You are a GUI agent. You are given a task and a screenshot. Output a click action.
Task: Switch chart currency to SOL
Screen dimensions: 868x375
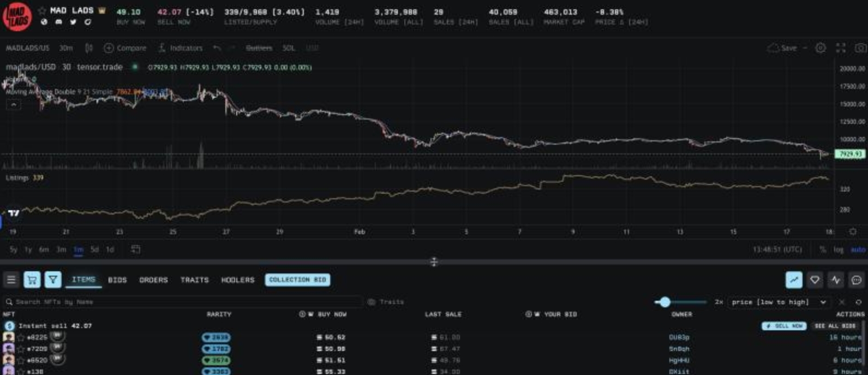(x=289, y=48)
